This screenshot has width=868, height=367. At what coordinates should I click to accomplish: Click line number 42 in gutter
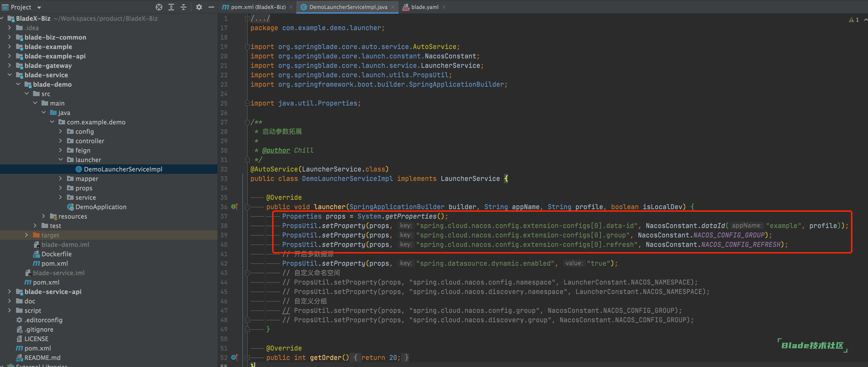(224, 263)
